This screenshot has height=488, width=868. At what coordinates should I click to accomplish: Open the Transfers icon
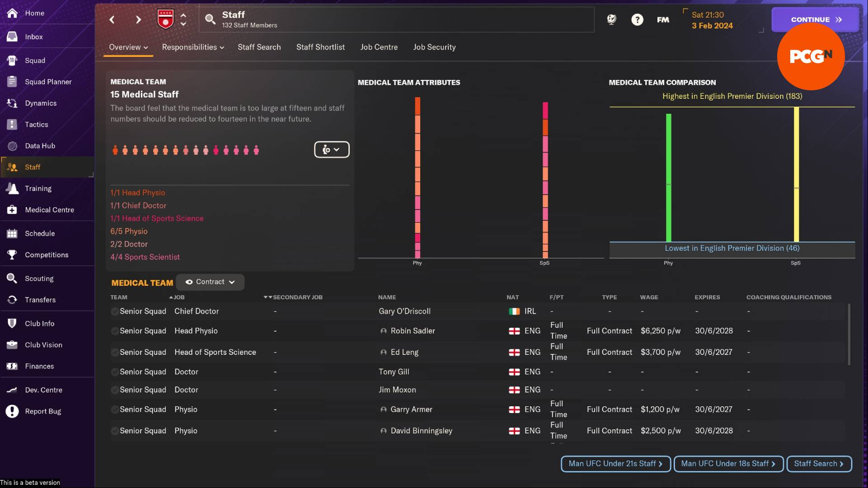[12, 300]
